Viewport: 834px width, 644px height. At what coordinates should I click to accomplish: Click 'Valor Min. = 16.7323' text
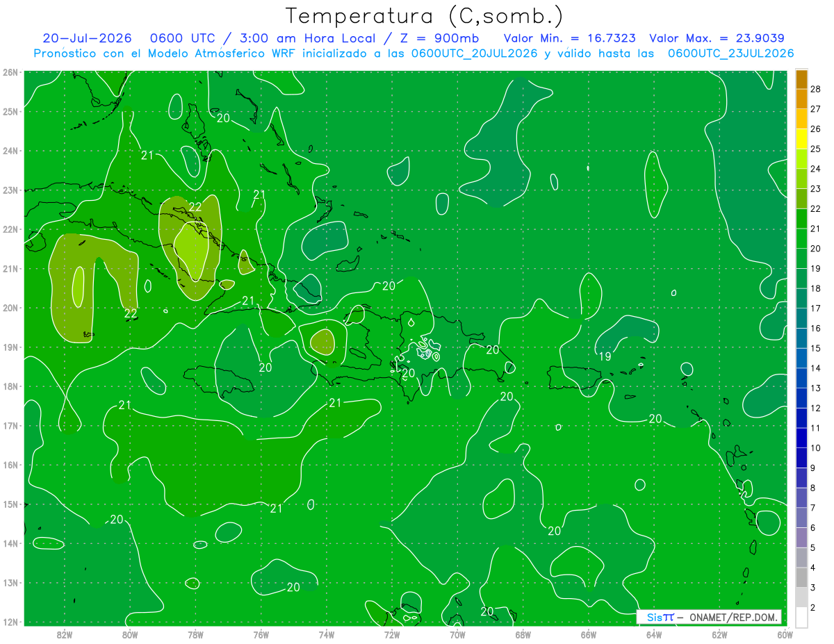(570, 38)
